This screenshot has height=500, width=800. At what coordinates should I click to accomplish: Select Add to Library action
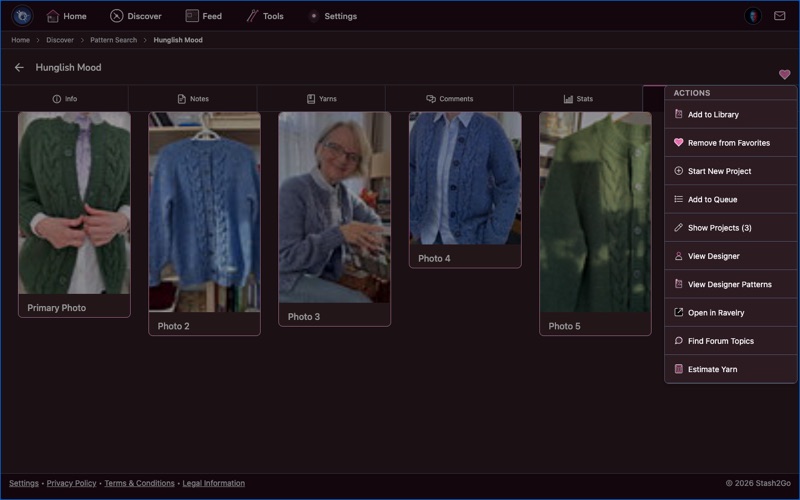(731, 115)
